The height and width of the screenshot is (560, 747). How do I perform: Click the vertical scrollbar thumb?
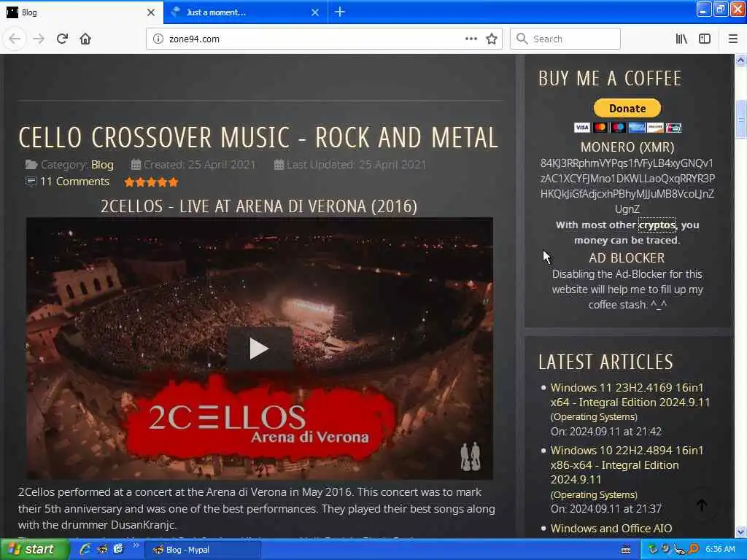(x=740, y=119)
